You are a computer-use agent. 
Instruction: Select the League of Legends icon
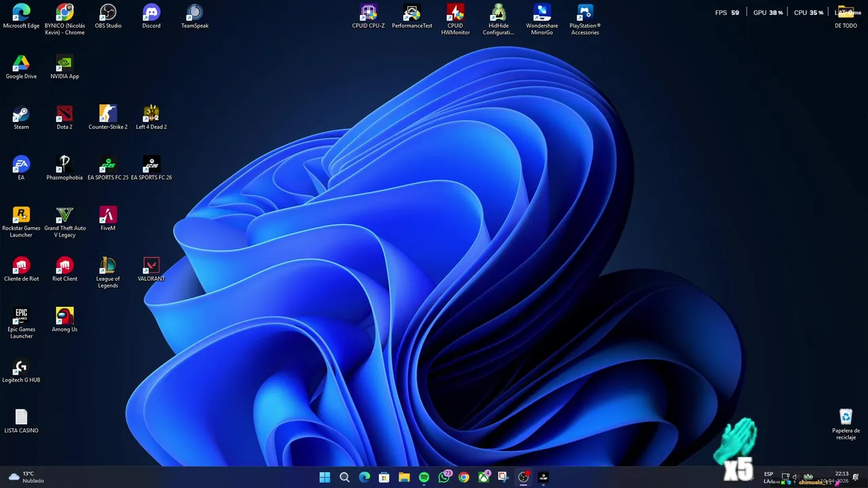[x=108, y=273]
